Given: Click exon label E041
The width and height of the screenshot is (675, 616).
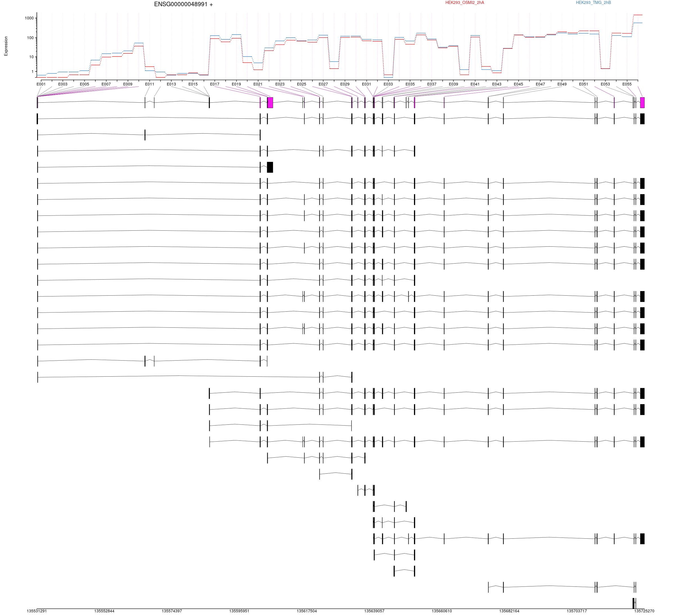Looking at the screenshot, I should coord(475,84).
